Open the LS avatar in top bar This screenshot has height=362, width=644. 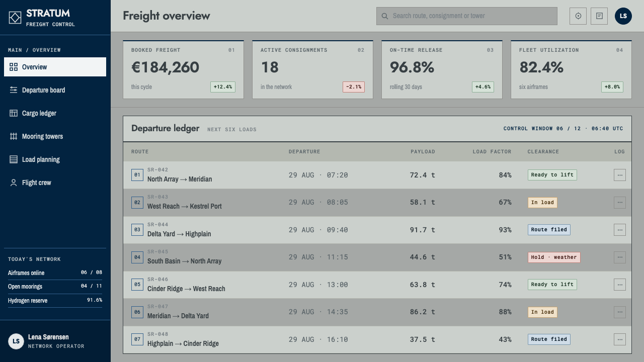coord(623,16)
